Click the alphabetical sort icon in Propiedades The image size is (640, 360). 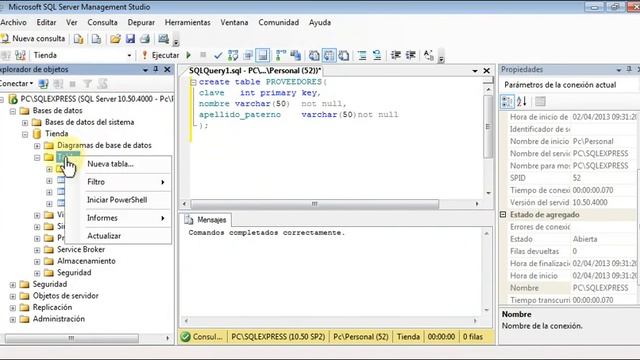pyautogui.click(x=522, y=101)
